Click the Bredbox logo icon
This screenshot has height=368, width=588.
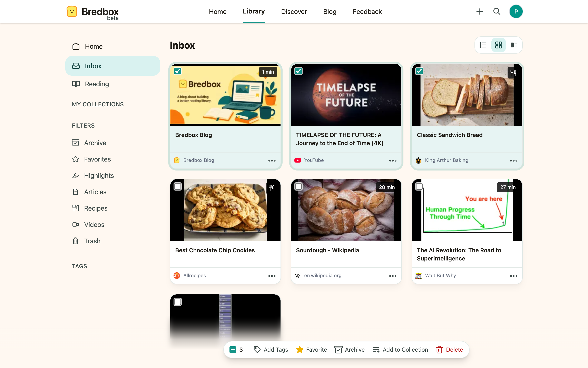[x=72, y=11]
